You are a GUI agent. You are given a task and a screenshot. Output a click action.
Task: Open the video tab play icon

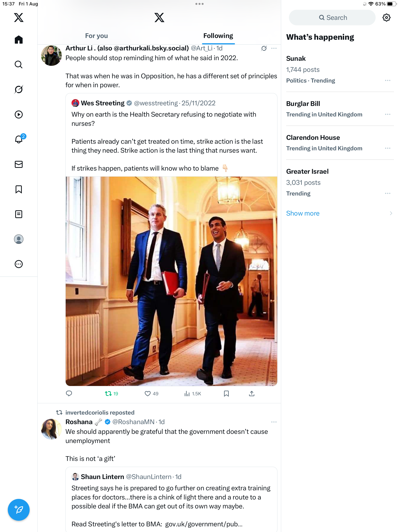pyautogui.click(x=19, y=115)
